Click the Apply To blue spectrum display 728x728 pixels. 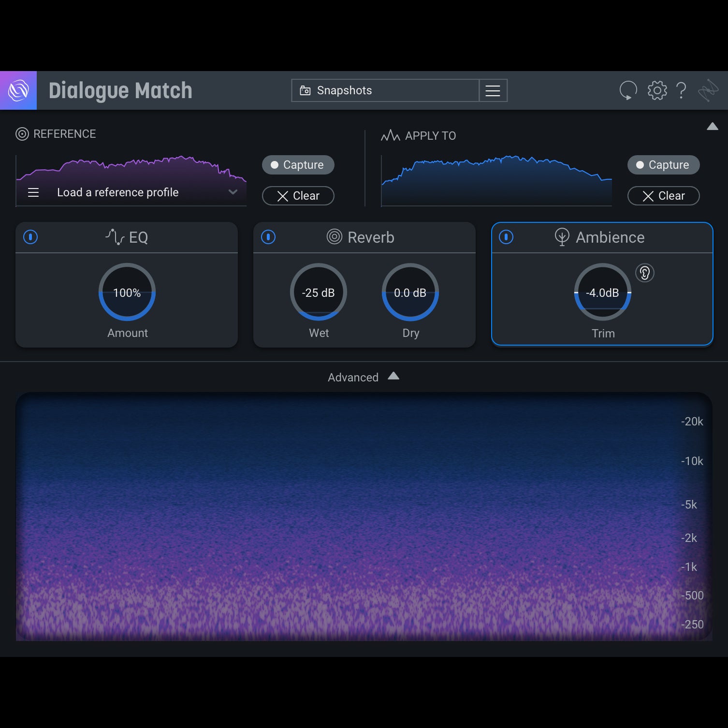(x=496, y=181)
